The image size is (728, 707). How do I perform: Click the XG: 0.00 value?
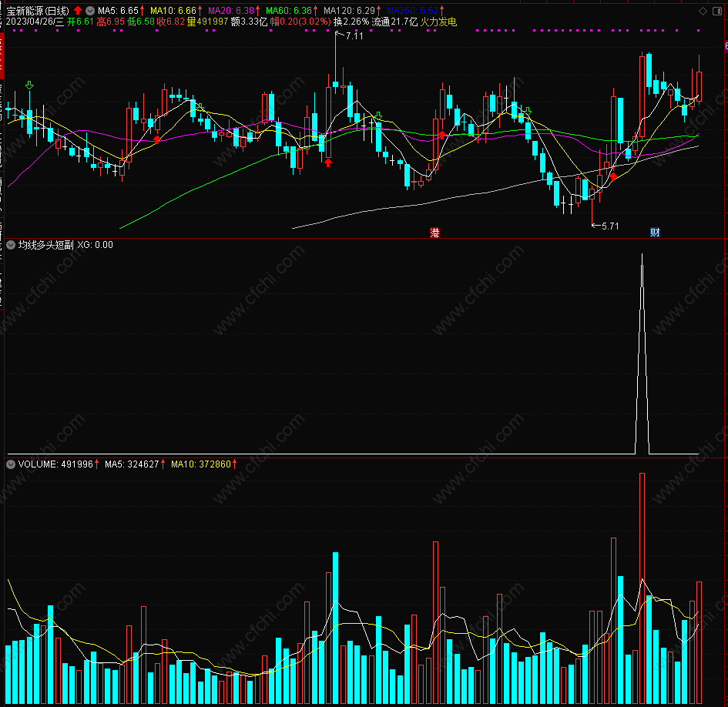click(x=96, y=245)
